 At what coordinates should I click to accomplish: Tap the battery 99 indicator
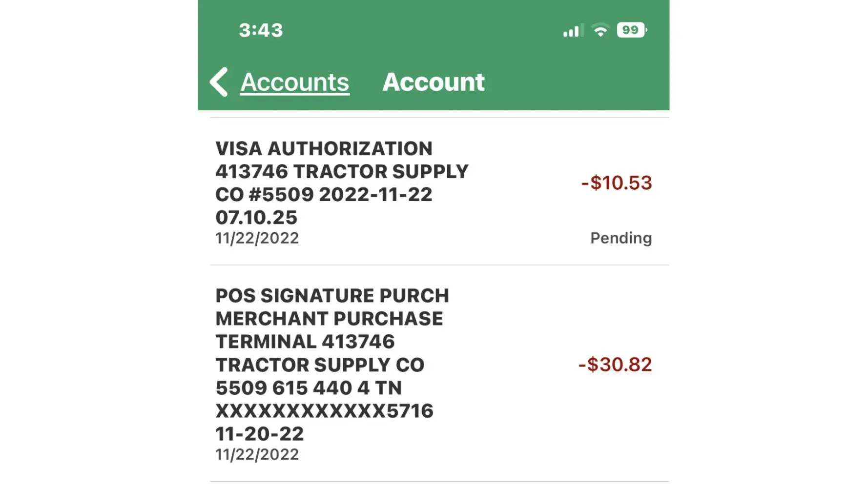(631, 30)
